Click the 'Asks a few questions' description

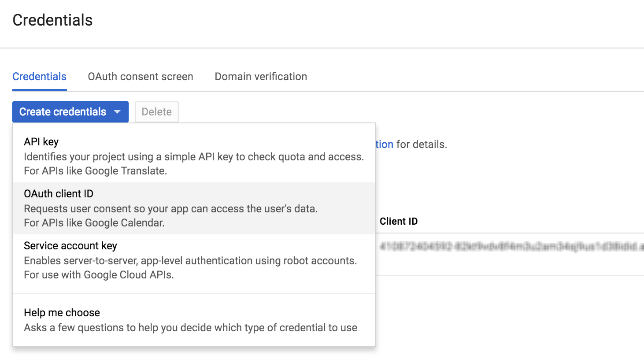[190, 328]
